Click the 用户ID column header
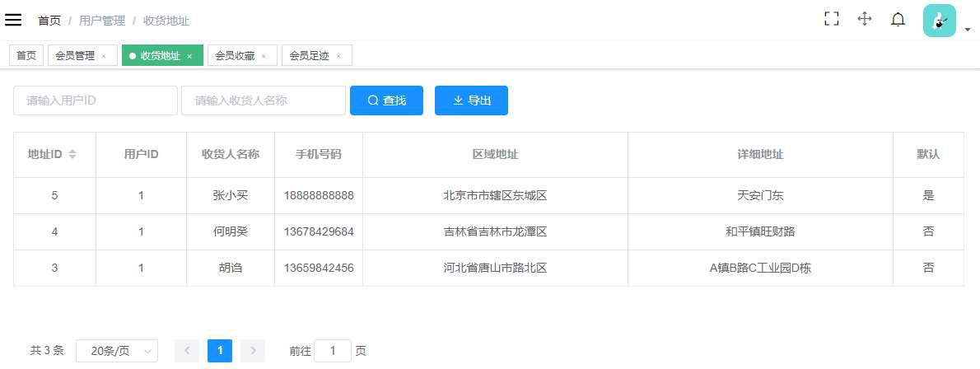This screenshot has width=980, height=369. tap(142, 155)
